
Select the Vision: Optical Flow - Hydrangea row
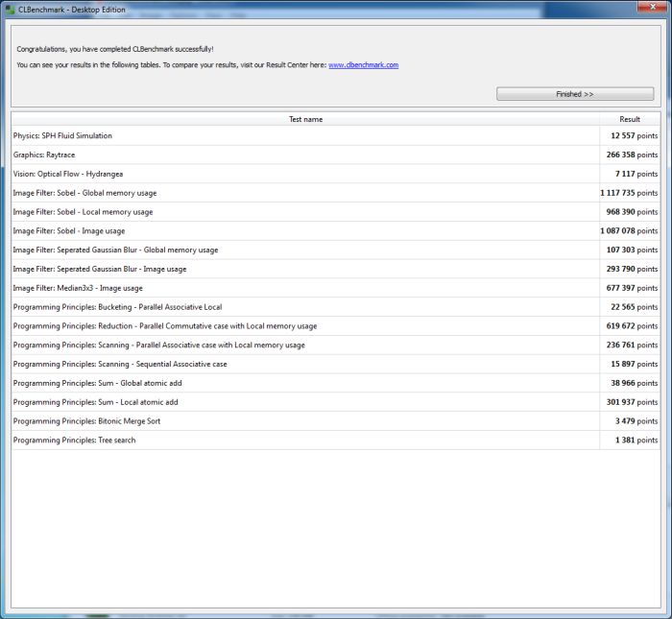[x=336, y=174]
